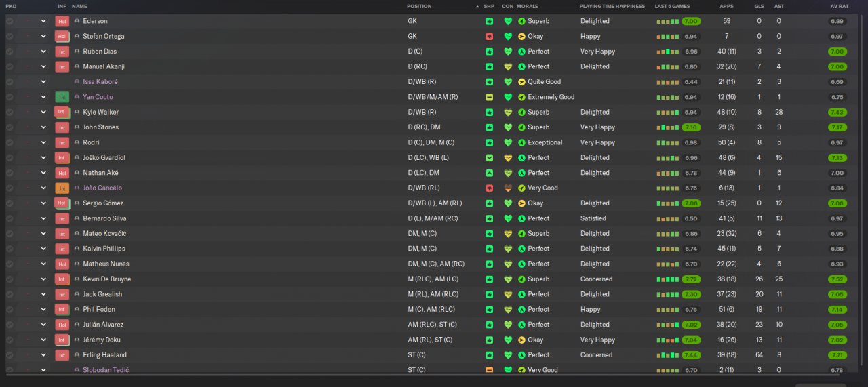
Task: Sort by the AV RAT column header
Action: [x=839, y=6]
